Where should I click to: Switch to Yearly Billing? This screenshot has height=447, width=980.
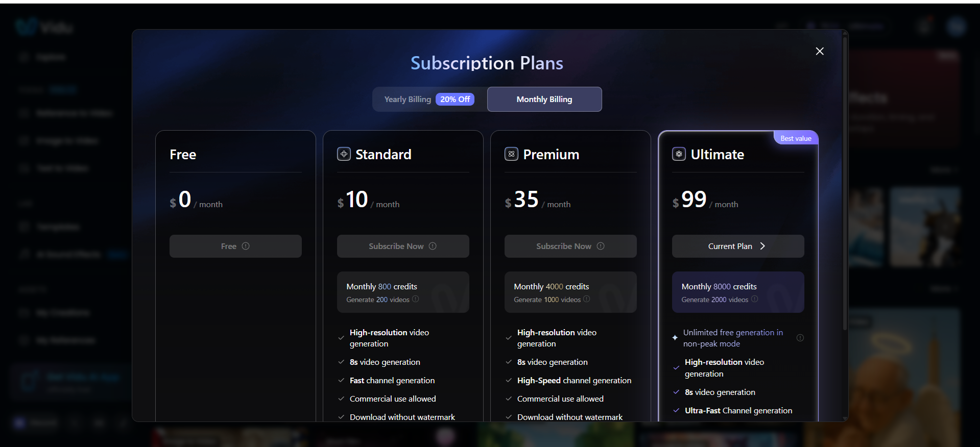(408, 100)
